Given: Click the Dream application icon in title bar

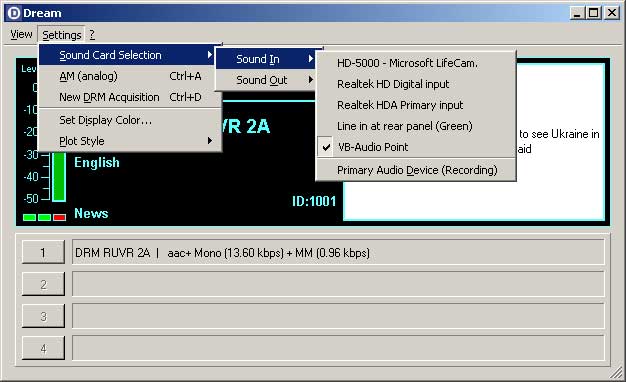Looking at the screenshot, I should point(14,13).
